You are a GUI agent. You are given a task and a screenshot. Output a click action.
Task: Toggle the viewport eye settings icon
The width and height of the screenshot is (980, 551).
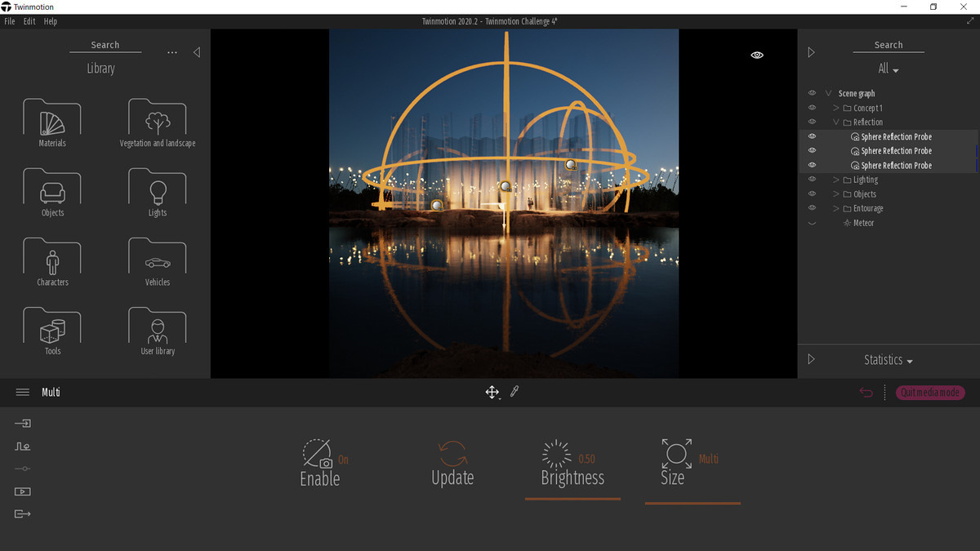pos(757,55)
